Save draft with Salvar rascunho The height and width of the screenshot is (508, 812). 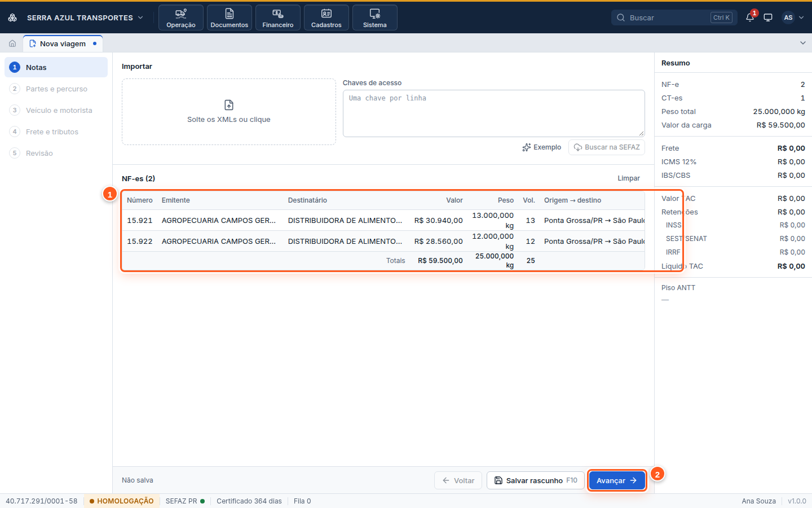536,480
